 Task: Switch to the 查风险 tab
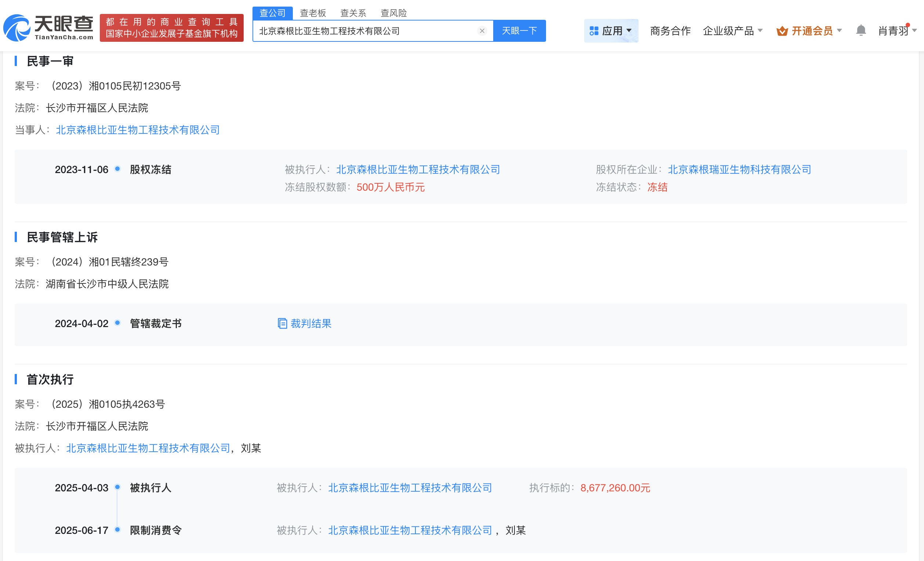coord(393,13)
